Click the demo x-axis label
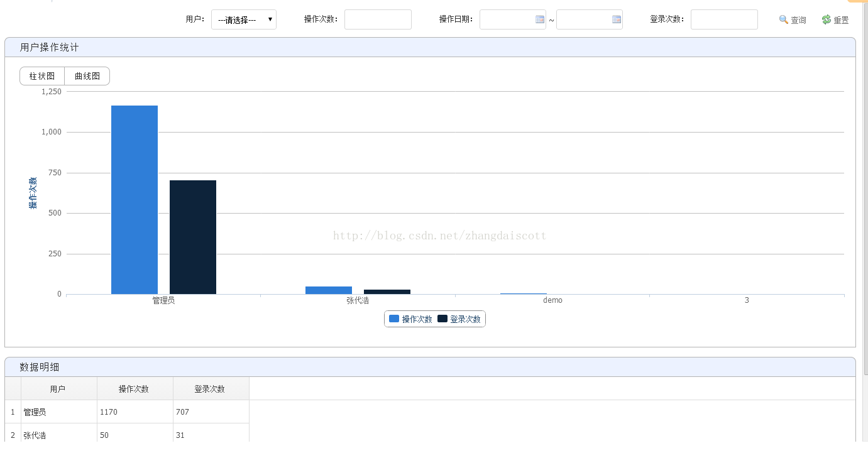Image resolution: width=868 pixels, height=458 pixels. (552, 300)
